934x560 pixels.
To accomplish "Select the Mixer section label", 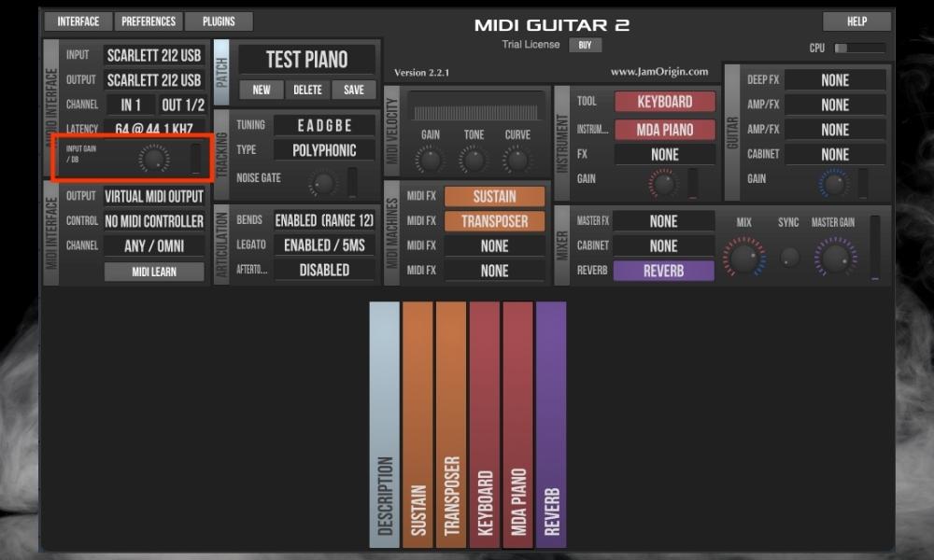I will [x=562, y=245].
